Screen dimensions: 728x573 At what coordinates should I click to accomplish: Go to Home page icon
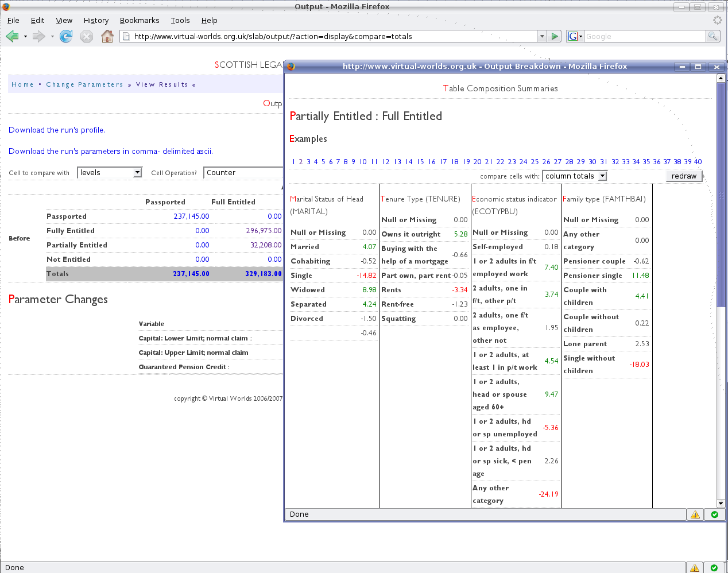(107, 37)
